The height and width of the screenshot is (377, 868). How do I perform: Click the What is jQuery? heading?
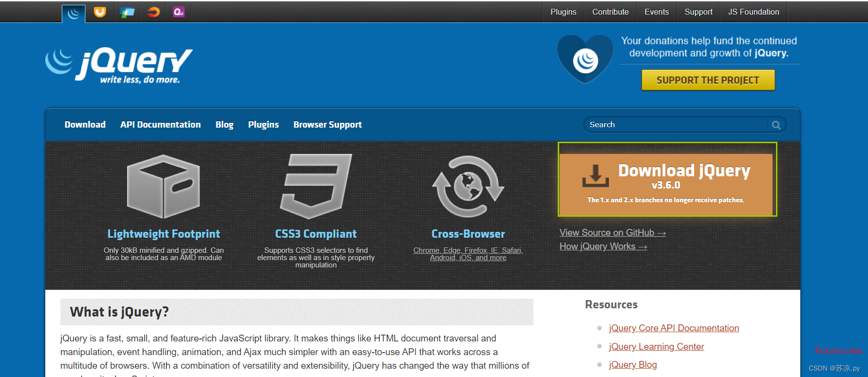tap(119, 312)
